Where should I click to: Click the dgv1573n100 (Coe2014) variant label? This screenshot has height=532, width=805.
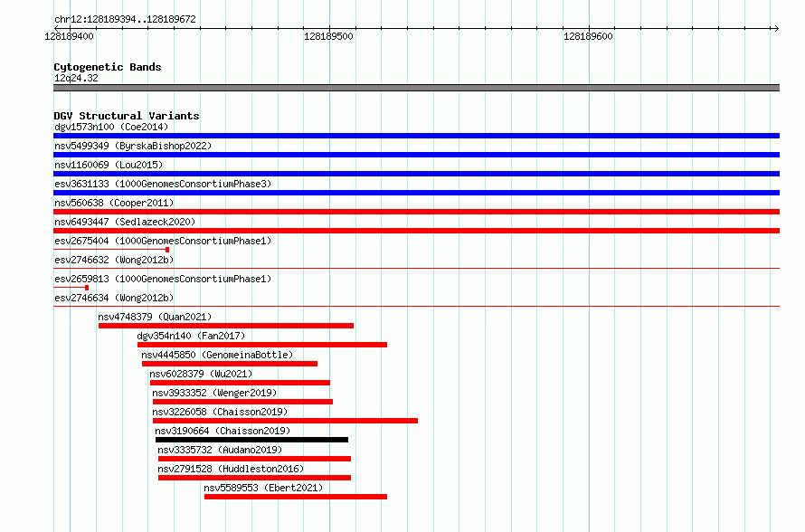(x=111, y=127)
